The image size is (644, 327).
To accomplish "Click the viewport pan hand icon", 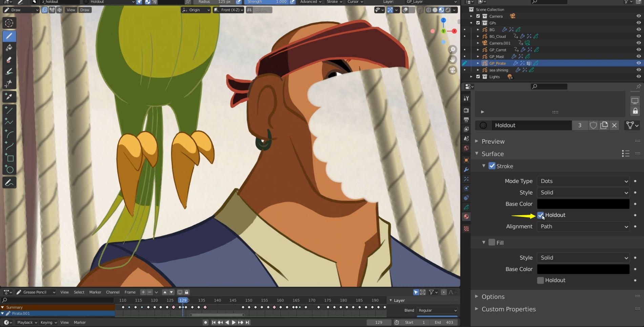I will tap(453, 60).
